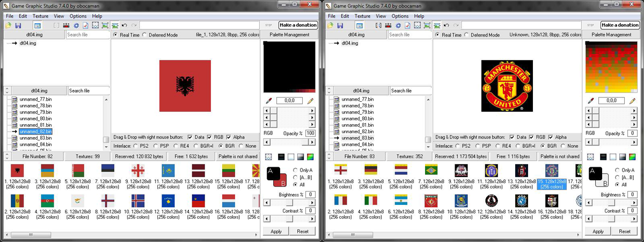Image resolution: width=644 pixels, height=242 pixels.
Task: Click the red brick icon in left window toolbar
Action: coord(67,25)
